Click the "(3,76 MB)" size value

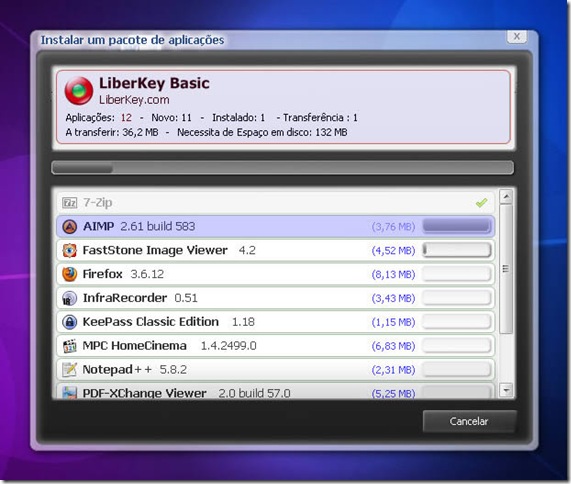coord(393,227)
